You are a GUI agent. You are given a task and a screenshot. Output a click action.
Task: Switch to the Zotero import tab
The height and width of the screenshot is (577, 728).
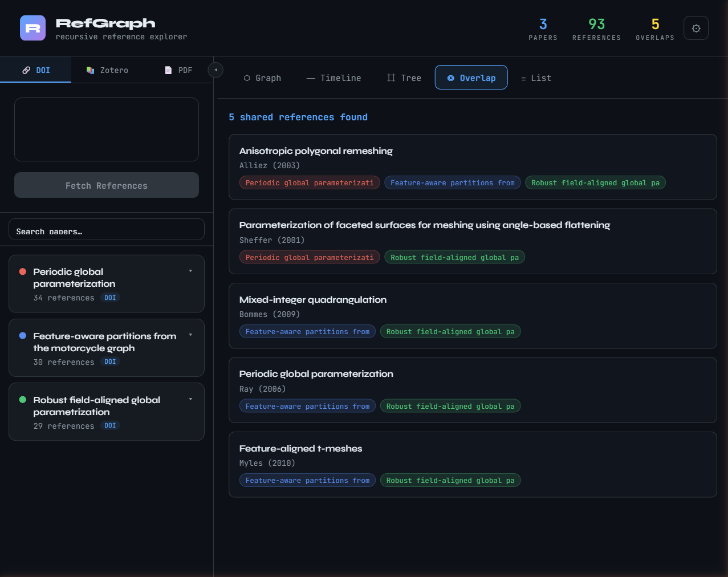point(107,70)
